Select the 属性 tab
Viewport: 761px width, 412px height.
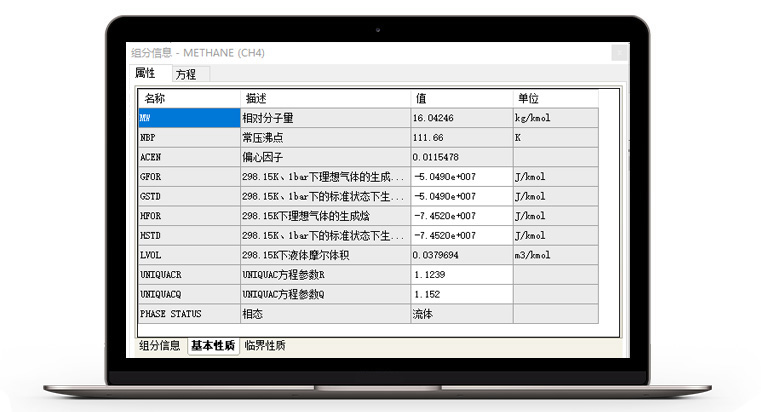coord(146,75)
